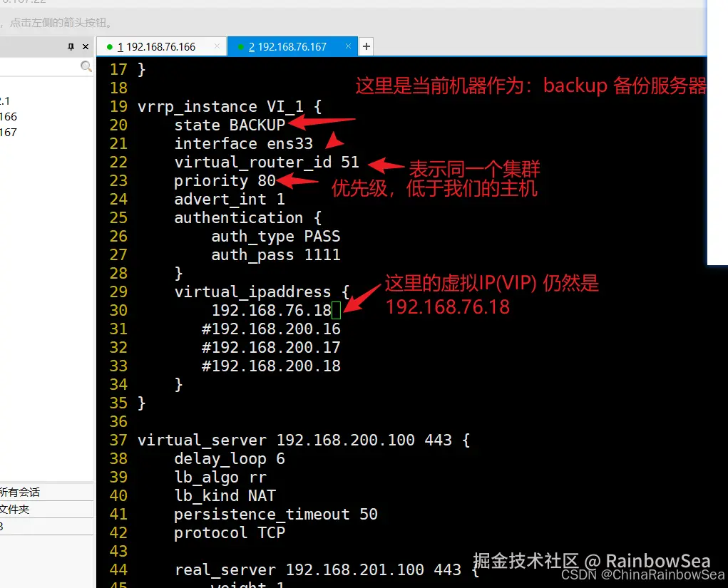
Task: Close the session manager side panel
Action: coord(86,46)
